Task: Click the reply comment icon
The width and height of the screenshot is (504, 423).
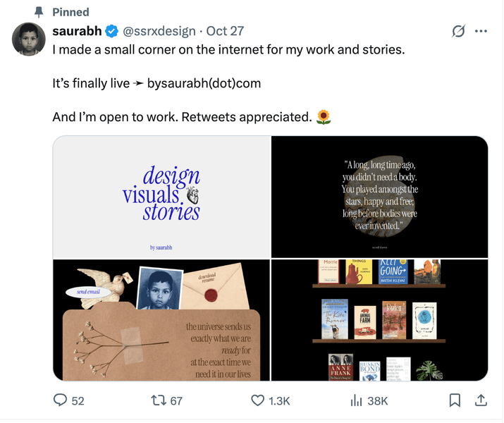Action: pos(61,400)
